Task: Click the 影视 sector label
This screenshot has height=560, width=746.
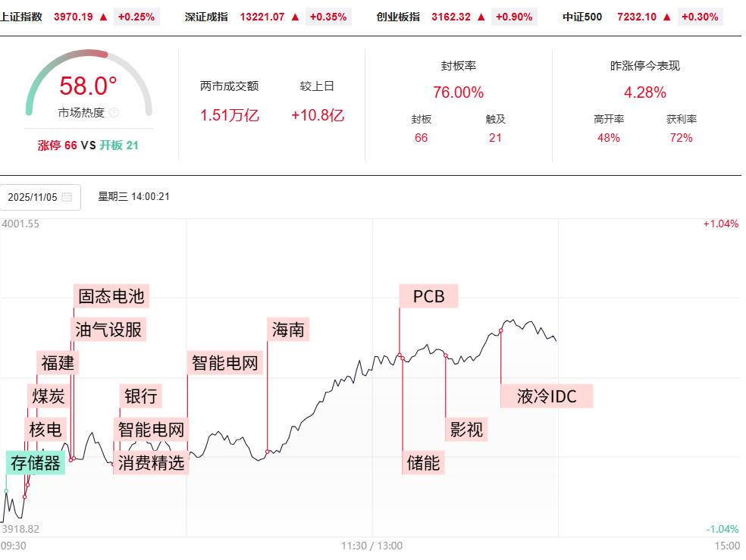Action: tap(466, 430)
